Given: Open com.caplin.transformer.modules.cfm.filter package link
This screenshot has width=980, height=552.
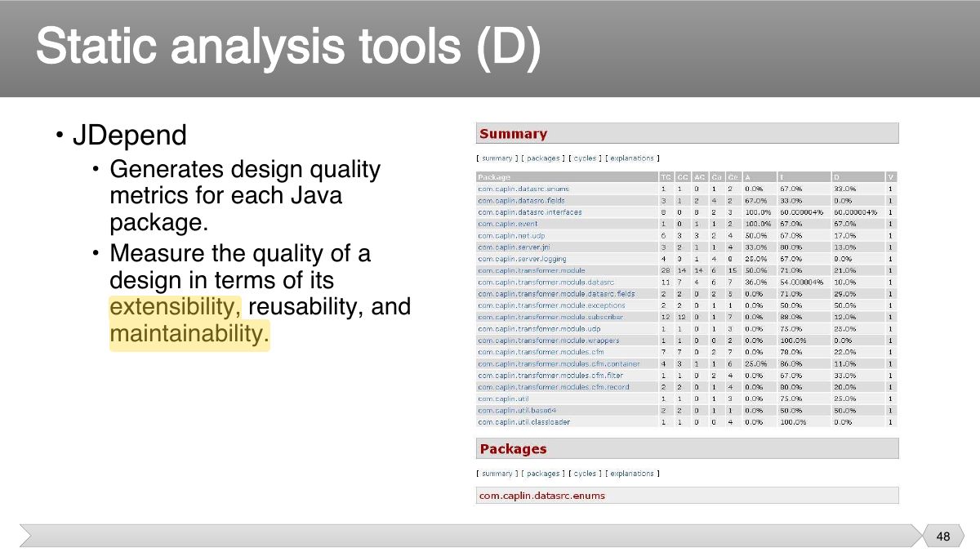Looking at the screenshot, I should [550, 375].
